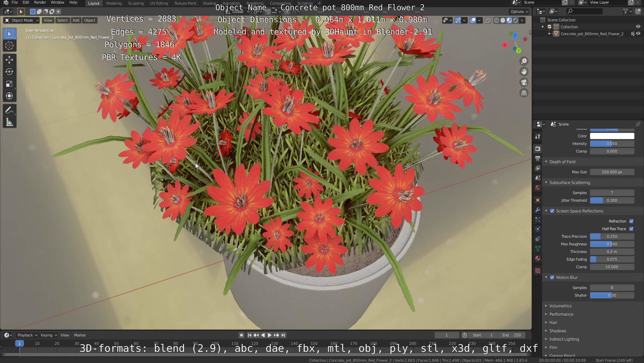Viewport: 644px width, 363px height.
Task: Open the Render menu
Action: click(40, 3)
